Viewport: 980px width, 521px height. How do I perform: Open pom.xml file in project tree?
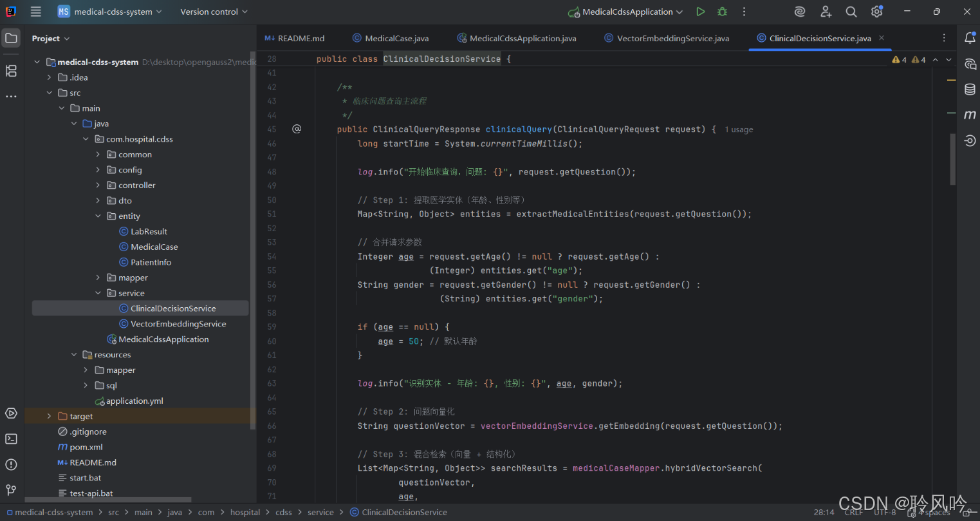point(80,447)
